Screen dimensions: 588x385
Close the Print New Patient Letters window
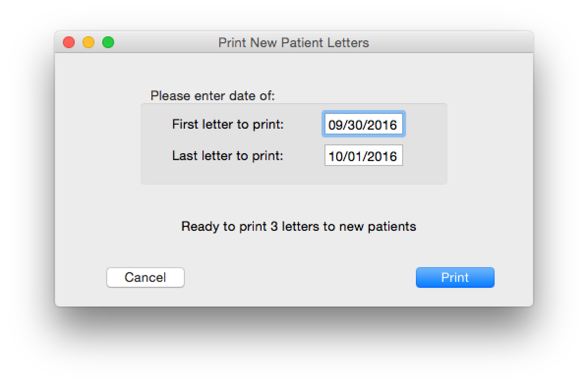pyautogui.click(x=69, y=43)
